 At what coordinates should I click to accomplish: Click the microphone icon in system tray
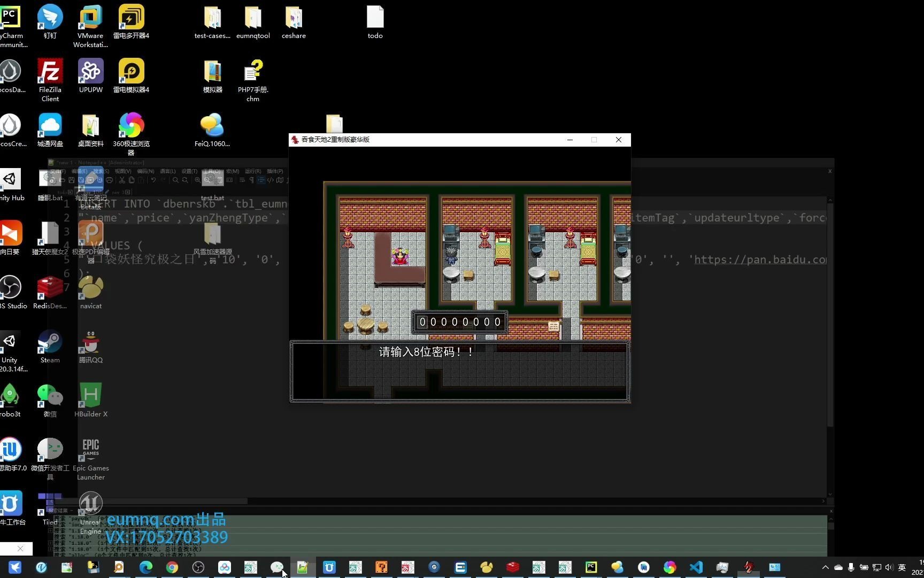851,567
